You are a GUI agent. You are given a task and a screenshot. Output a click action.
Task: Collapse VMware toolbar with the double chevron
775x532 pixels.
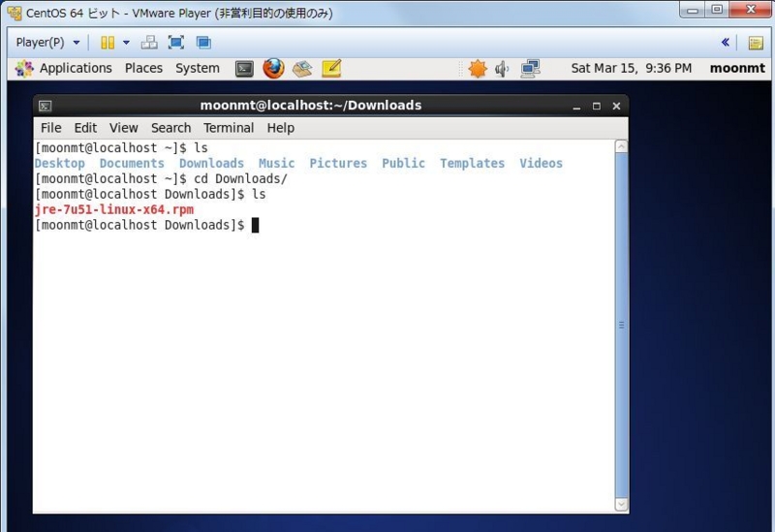725,43
